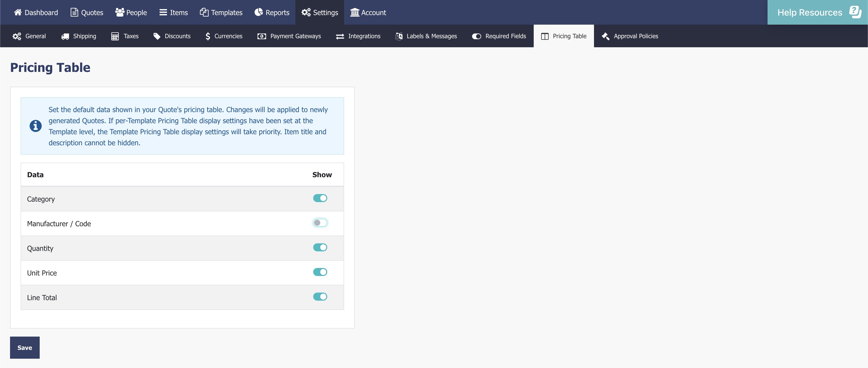Go to the Taxes tab
Screen dimensions: 868x368
click(125, 36)
